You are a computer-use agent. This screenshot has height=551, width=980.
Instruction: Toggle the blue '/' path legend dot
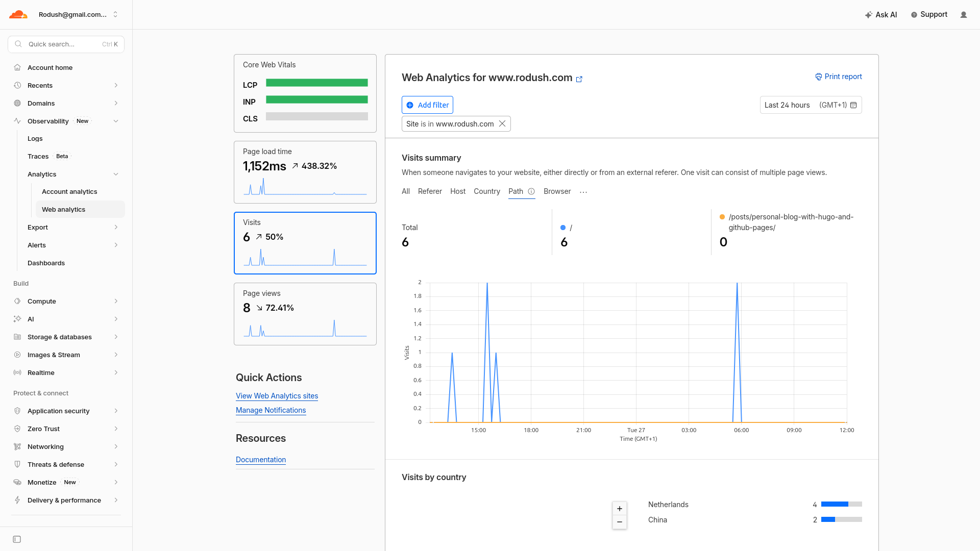563,228
